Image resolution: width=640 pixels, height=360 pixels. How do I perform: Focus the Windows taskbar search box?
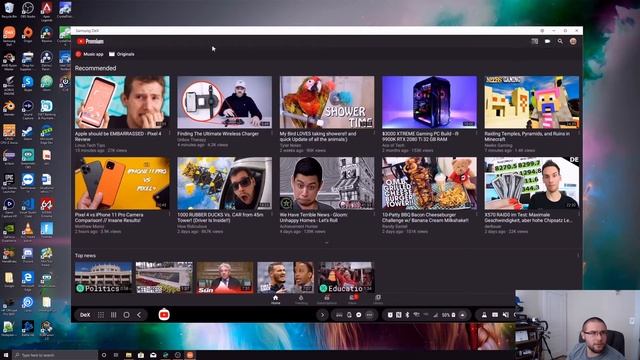[56, 355]
